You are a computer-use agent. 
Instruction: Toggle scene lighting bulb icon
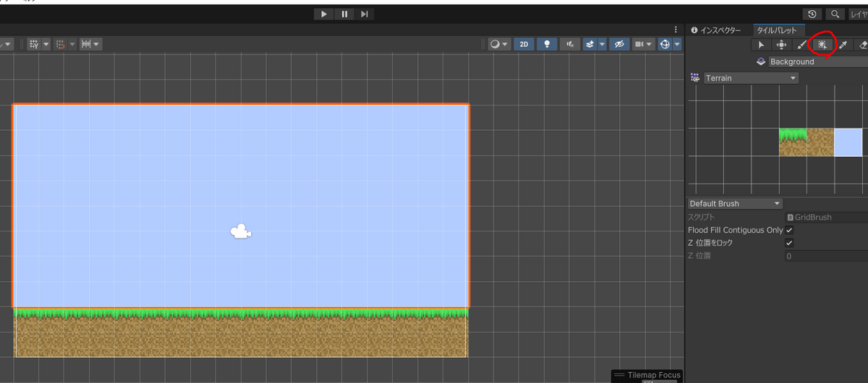click(x=547, y=44)
